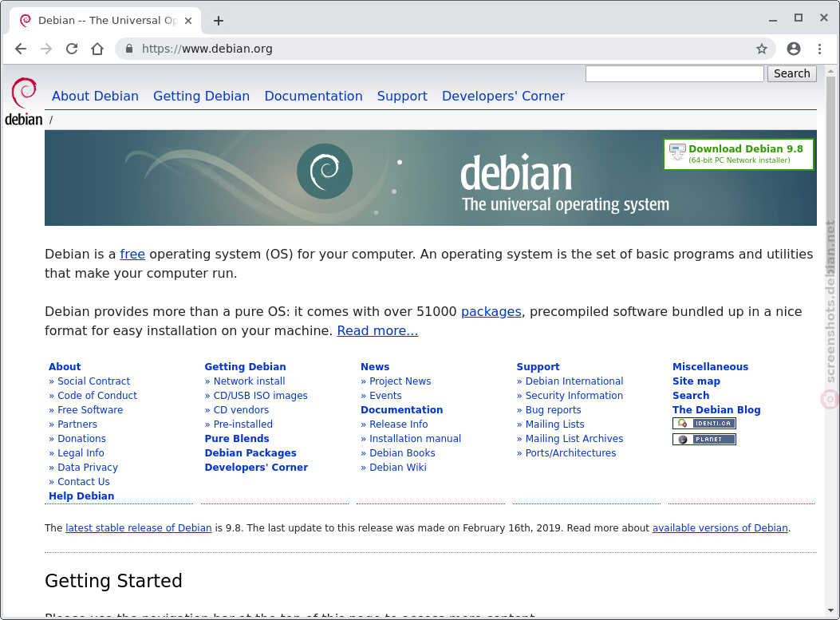Open Getting Debian in top navigation
Image resolution: width=840 pixels, height=620 pixels.
[202, 96]
